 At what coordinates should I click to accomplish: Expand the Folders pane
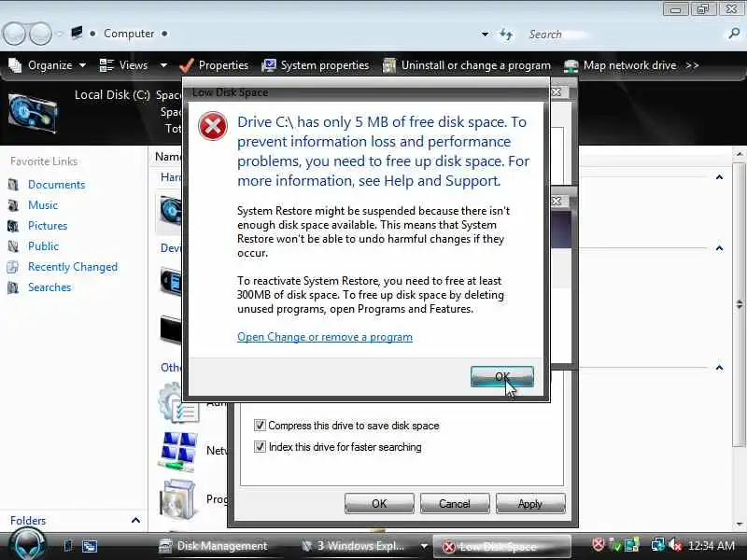135,520
